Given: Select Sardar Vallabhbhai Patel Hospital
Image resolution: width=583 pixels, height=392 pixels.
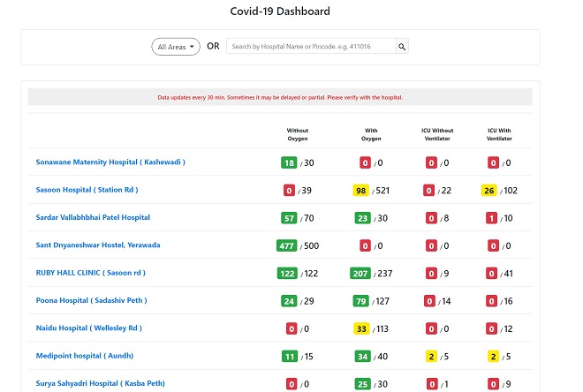Looking at the screenshot, I should (x=93, y=217).
